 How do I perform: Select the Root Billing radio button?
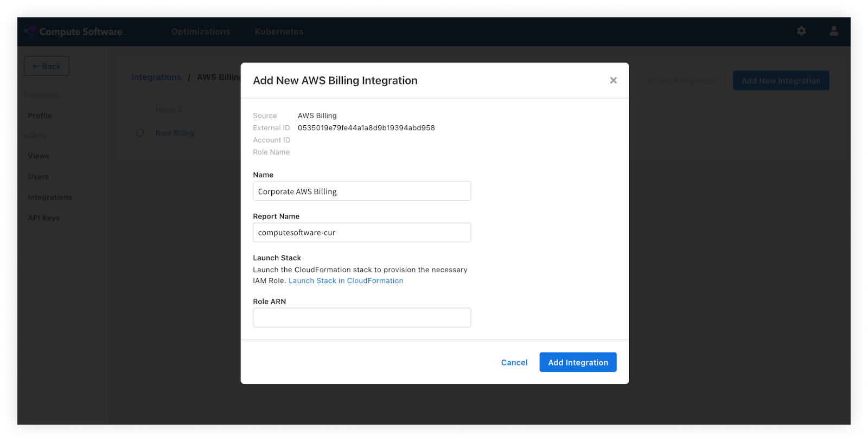coord(140,133)
